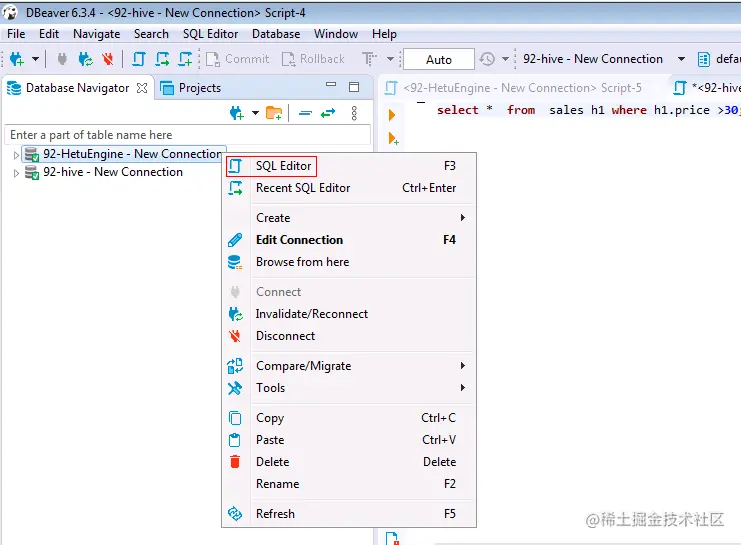
Task: Switch to the Projects tab
Action: tap(191, 88)
